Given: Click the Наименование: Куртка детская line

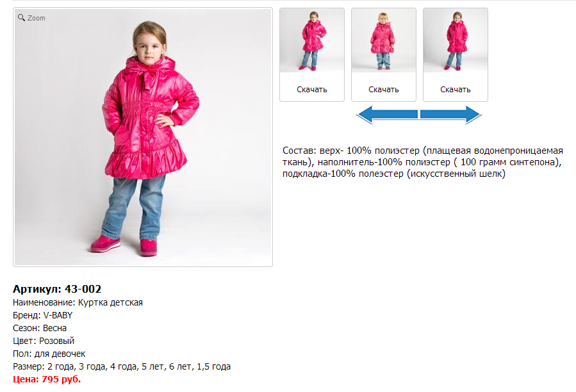Looking at the screenshot, I should pyautogui.click(x=78, y=302).
